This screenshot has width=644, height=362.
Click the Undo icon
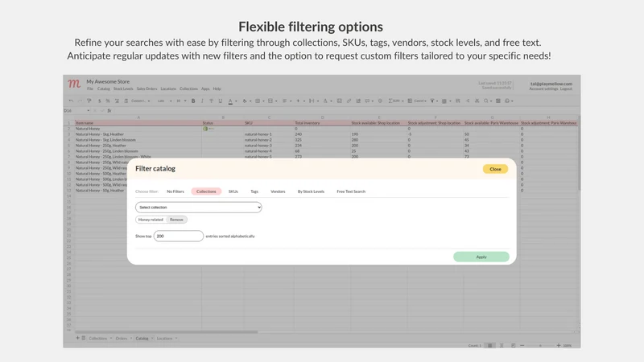click(71, 101)
